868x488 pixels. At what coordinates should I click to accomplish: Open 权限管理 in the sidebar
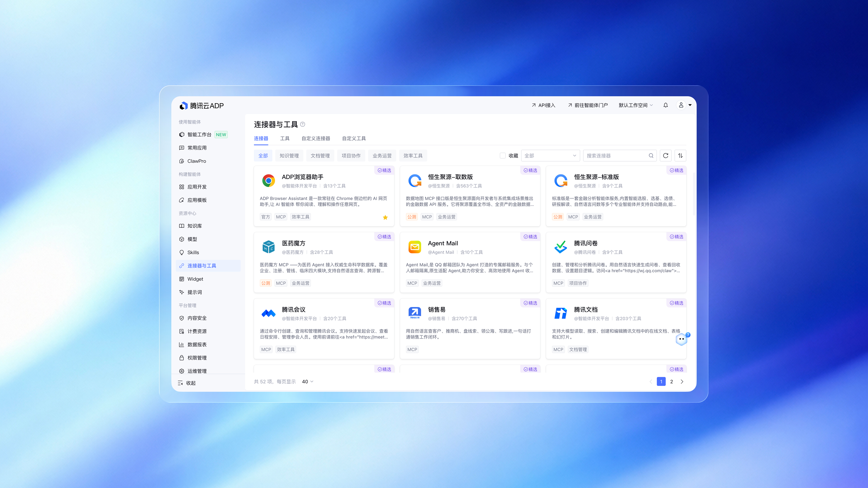[x=208, y=358]
